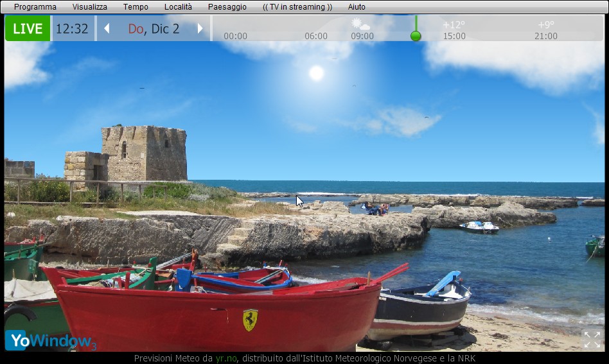The image size is (609, 364).
Task: Advance to next day with right arrow
Action: (x=200, y=29)
